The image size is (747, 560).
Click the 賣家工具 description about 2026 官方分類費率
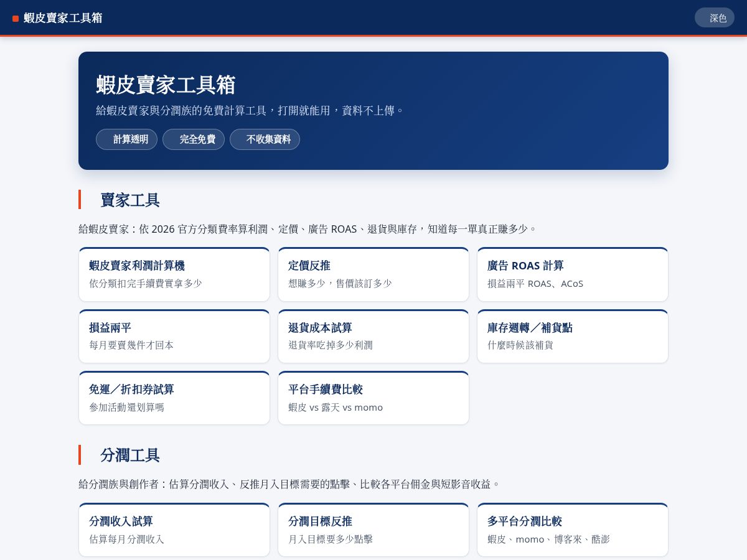[308, 229]
